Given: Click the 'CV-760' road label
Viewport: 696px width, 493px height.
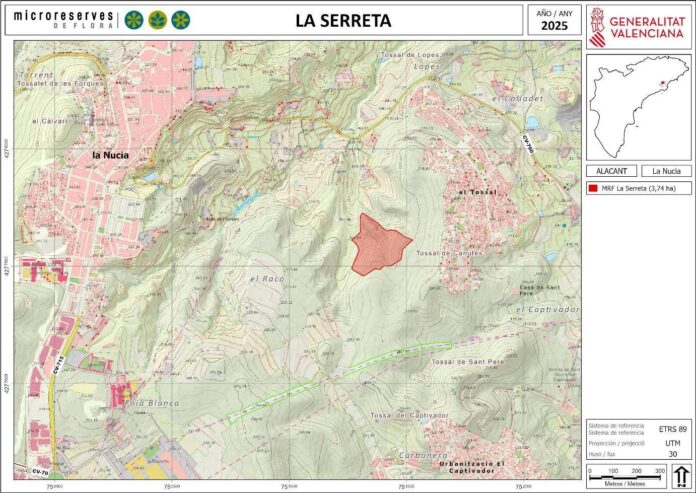Looking at the screenshot, I should (x=528, y=144).
